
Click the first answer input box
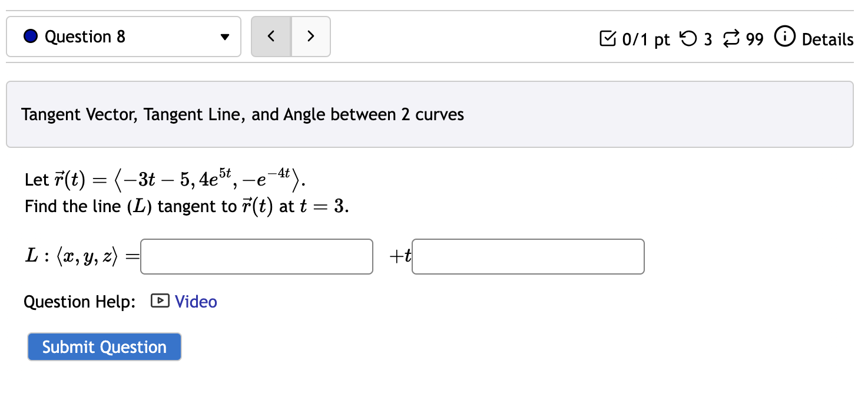[256, 256]
